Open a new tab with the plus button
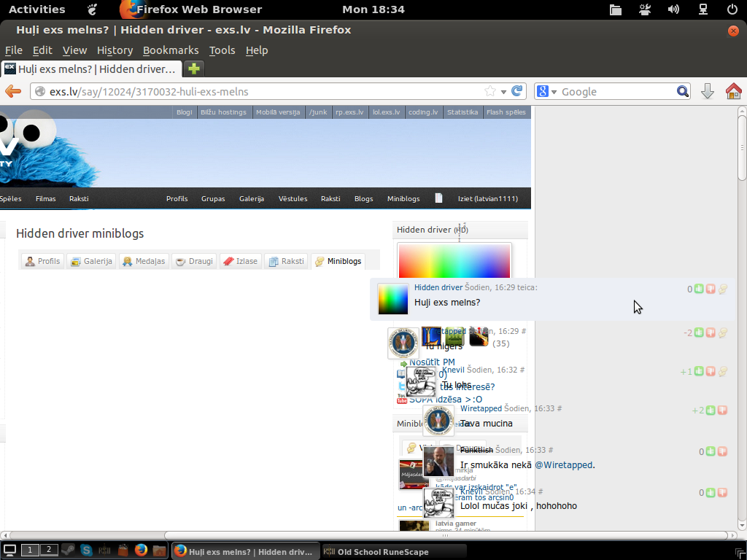The image size is (747, 560). [x=194, y=69]
